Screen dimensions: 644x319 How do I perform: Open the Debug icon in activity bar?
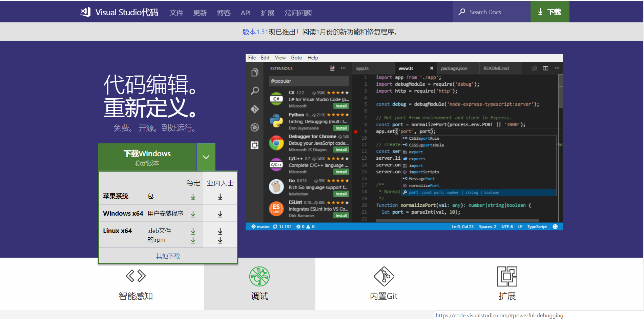[255, 127]
